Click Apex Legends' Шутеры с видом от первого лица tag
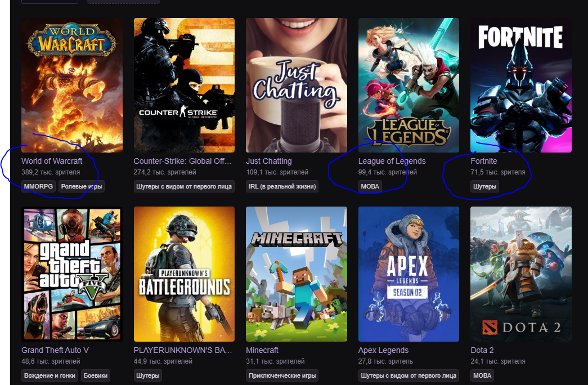This screenshot has height=385, width=588. [x=409, y=375]
